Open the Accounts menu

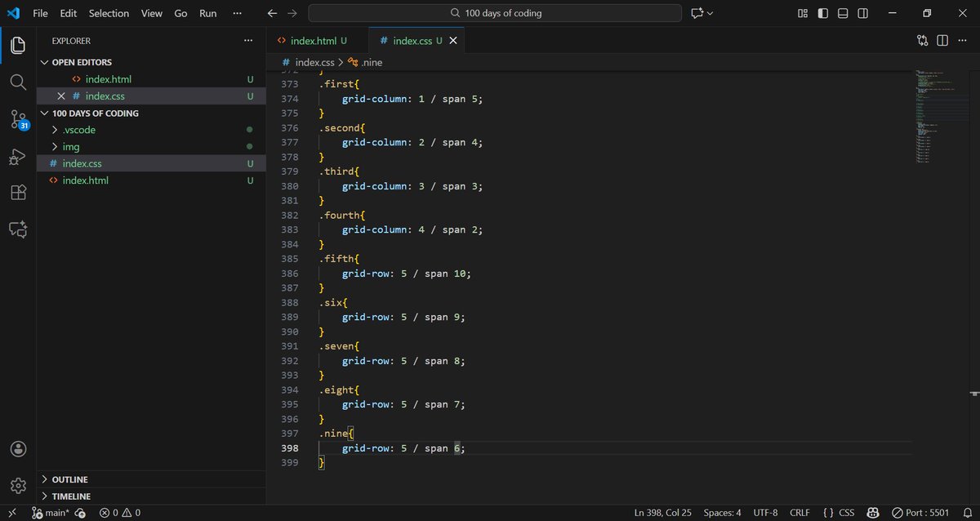(x=18, y=448)
